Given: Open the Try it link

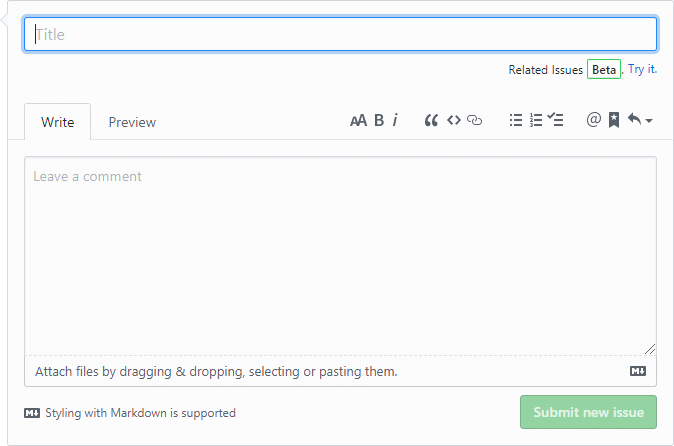Looking at the screenshot, I should 642,69.
